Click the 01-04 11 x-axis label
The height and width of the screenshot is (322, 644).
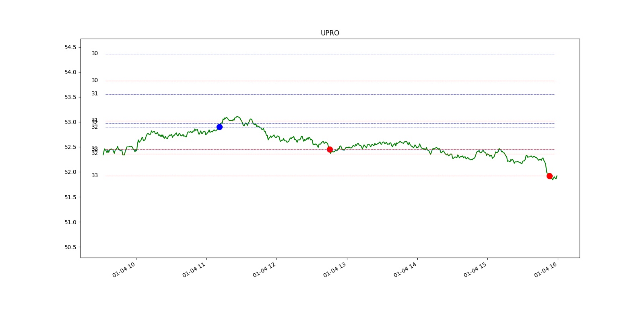point(194,269)
